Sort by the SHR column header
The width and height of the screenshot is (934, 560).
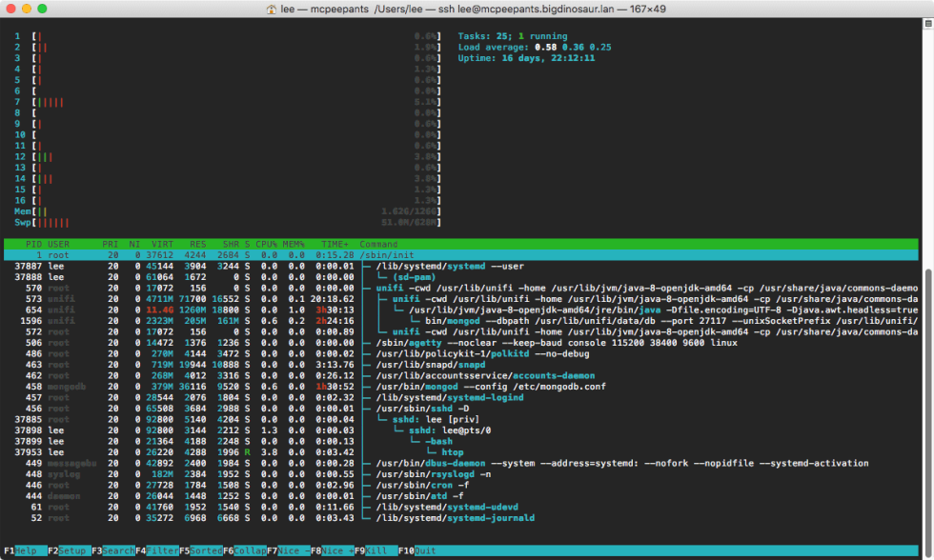pyautogui.click(x=231, y=244)
